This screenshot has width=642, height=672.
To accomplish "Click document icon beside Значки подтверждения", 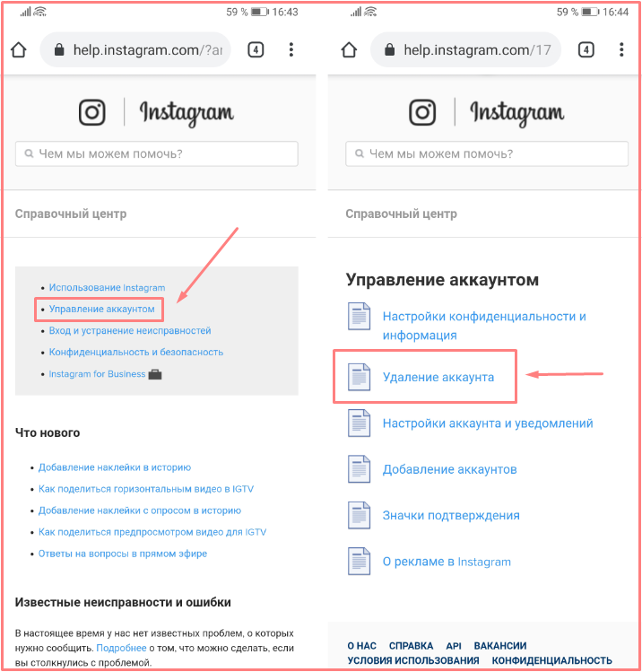I will (359, 515).
